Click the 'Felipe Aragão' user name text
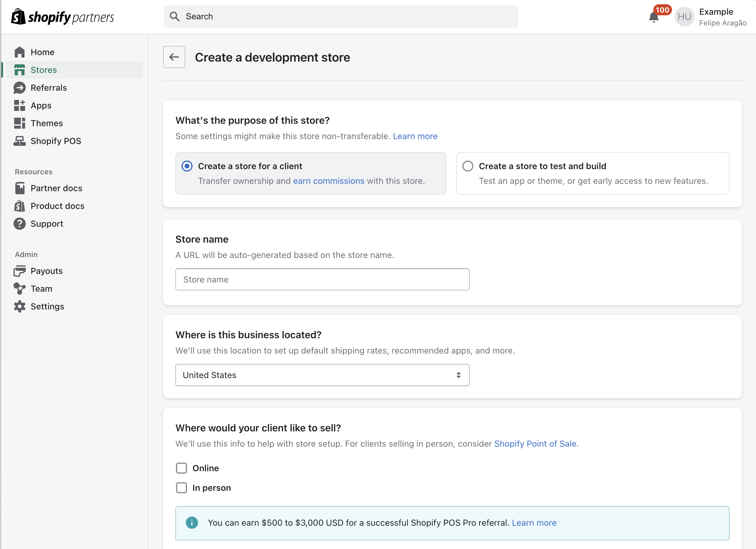The width and height of the screenshot is (756, 549). 723,23
